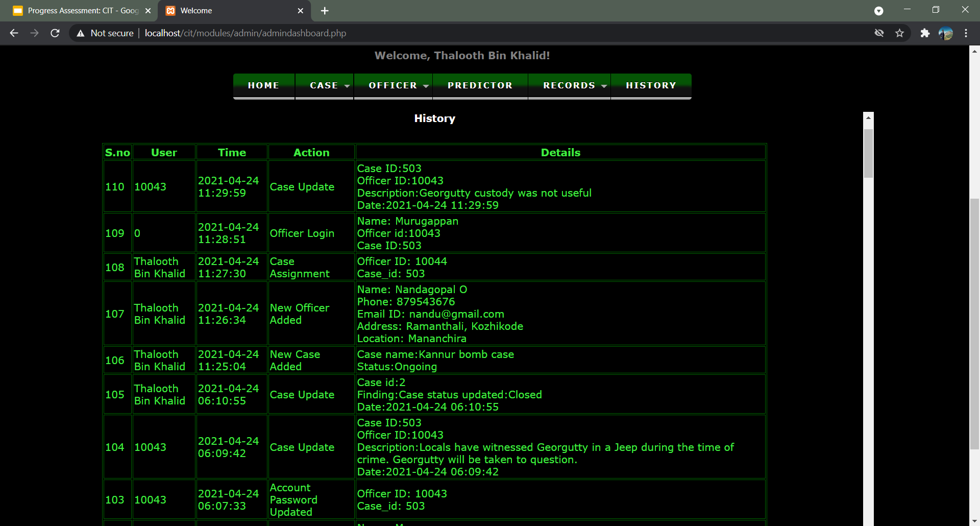Open the PREDICTOR page

click(479, 85)
